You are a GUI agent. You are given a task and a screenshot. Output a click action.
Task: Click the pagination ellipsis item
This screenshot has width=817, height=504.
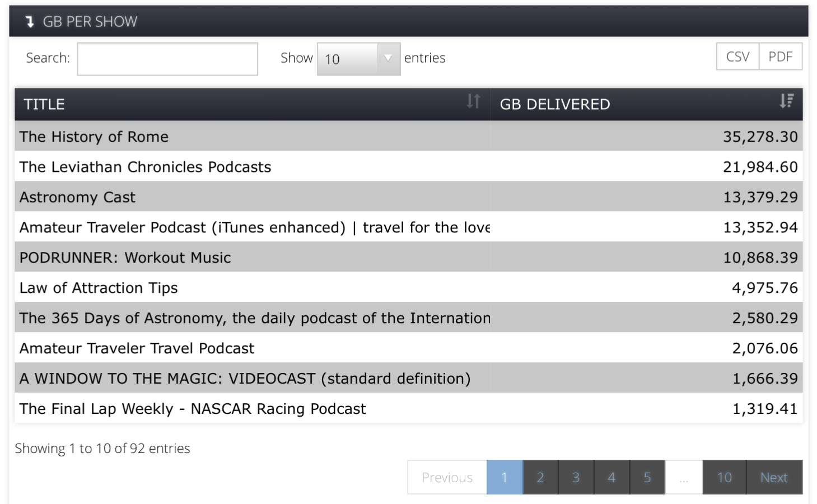click(684, 477)
